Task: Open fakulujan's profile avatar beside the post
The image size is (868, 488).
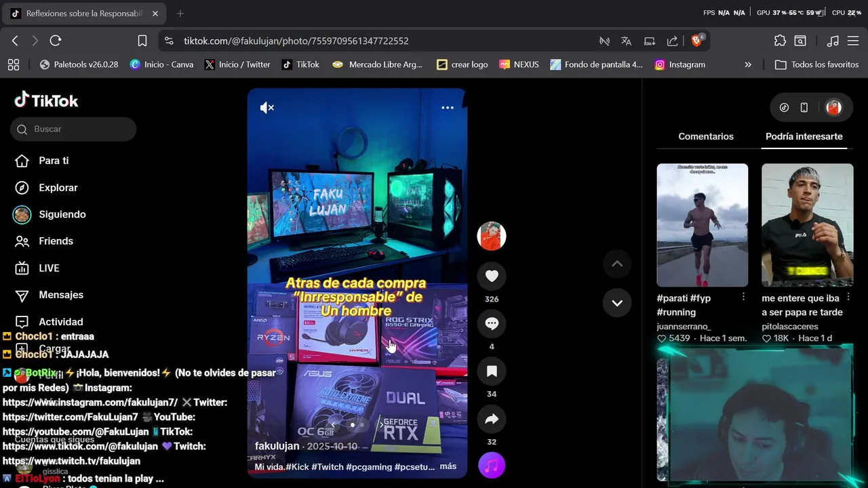Action: point(492,236)
